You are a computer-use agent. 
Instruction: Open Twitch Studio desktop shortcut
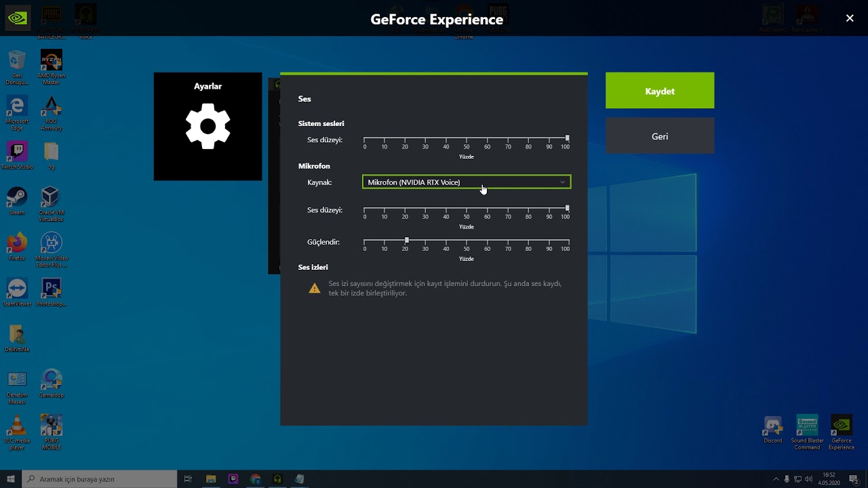pyautogui.click(x=17, y=156)
